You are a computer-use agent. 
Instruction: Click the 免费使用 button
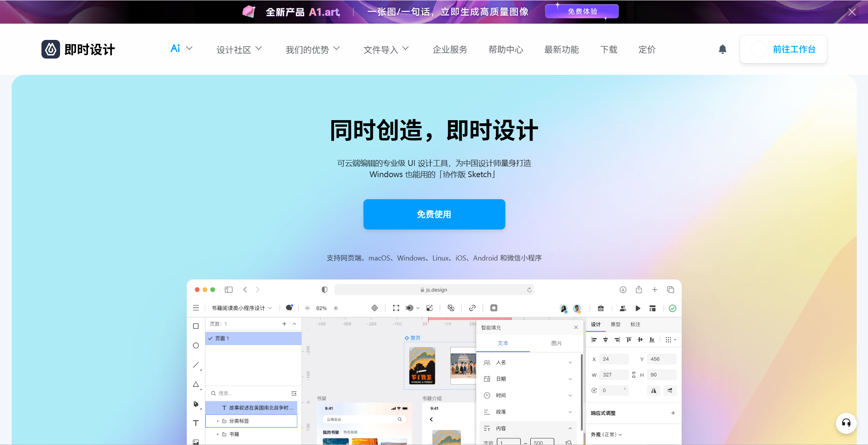tap(434, 214)
